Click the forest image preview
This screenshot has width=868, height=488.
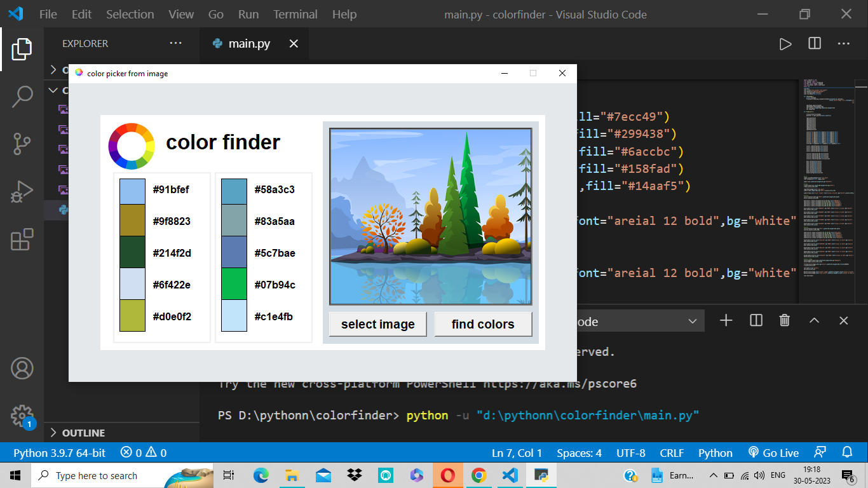pos(431,215)
